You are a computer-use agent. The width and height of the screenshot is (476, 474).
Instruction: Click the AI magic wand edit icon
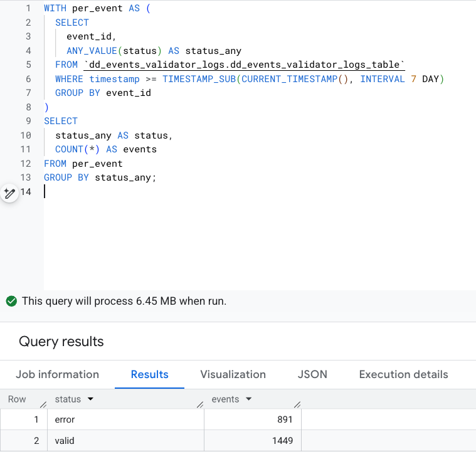coord(9,193)
